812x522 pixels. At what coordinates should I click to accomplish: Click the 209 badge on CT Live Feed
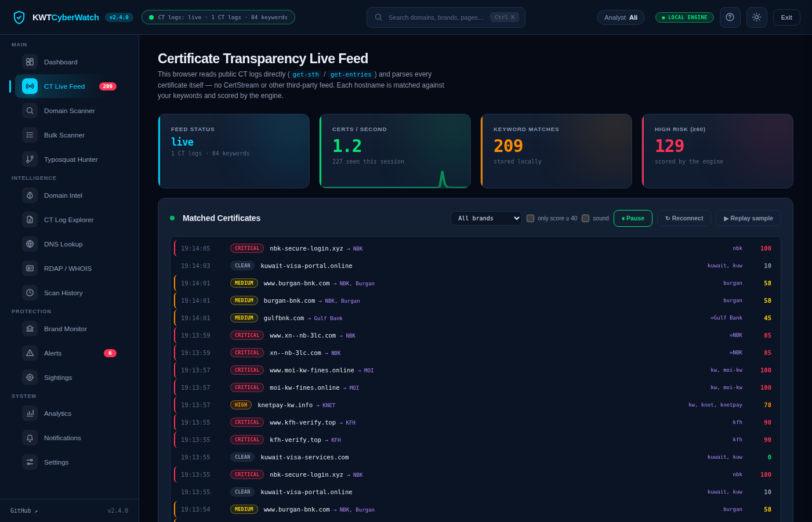click(108, 86)
